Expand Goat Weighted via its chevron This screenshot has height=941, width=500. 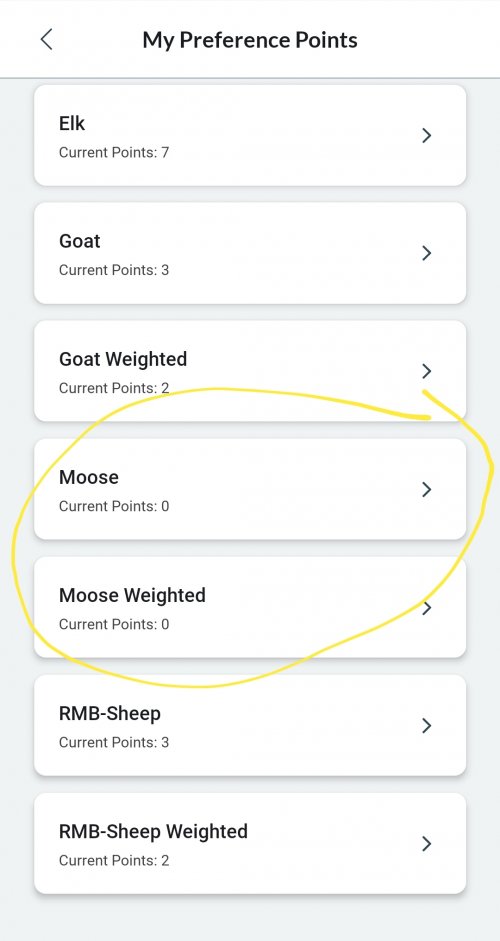(x=427, y=371)
